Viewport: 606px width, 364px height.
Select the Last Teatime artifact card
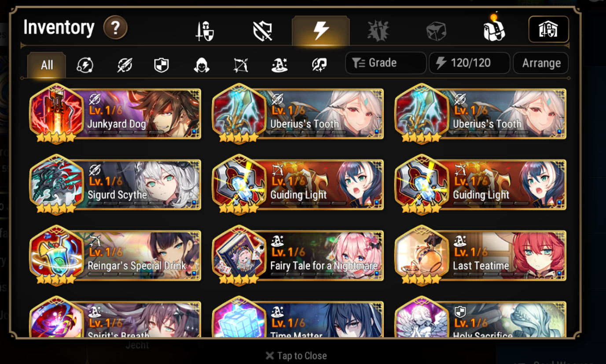481,255
